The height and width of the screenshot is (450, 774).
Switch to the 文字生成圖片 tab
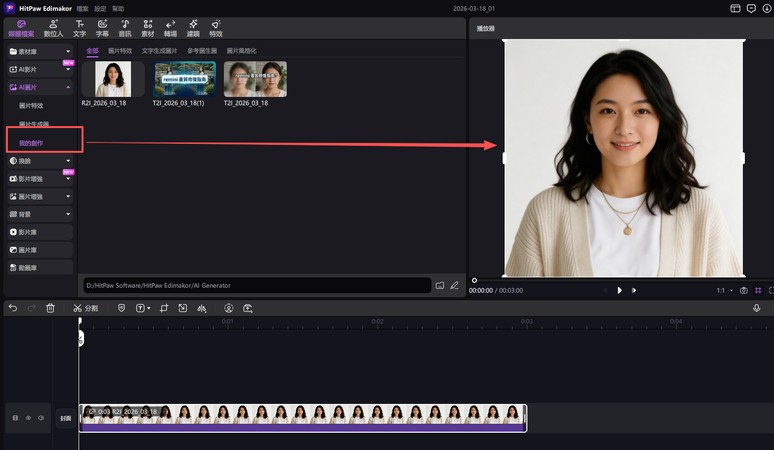160,50
